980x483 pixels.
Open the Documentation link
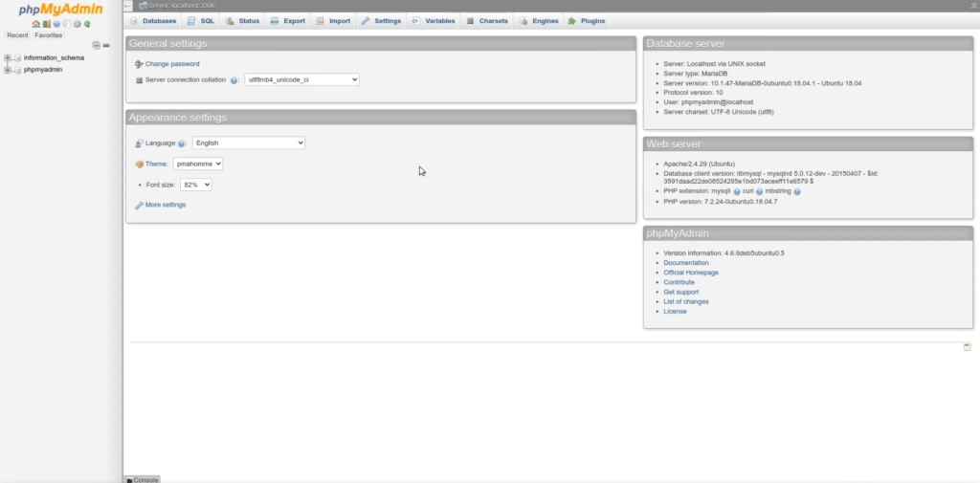686,263
